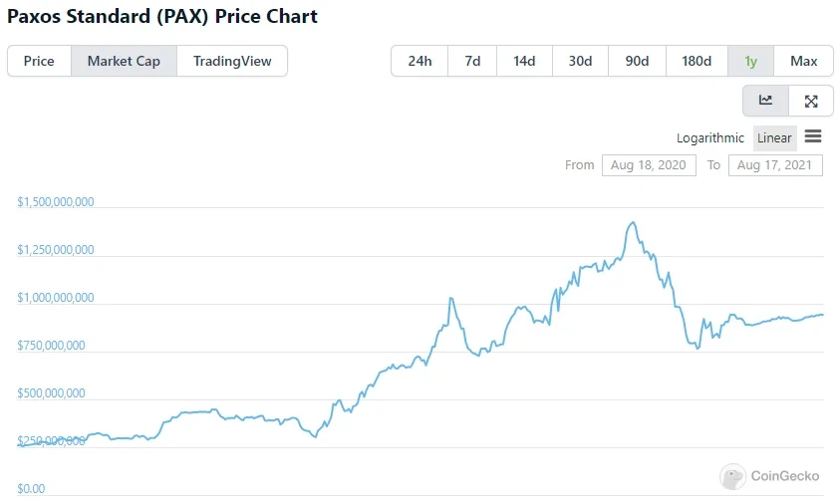Click the From date field

pyautogui.click(x=649, y=165)
